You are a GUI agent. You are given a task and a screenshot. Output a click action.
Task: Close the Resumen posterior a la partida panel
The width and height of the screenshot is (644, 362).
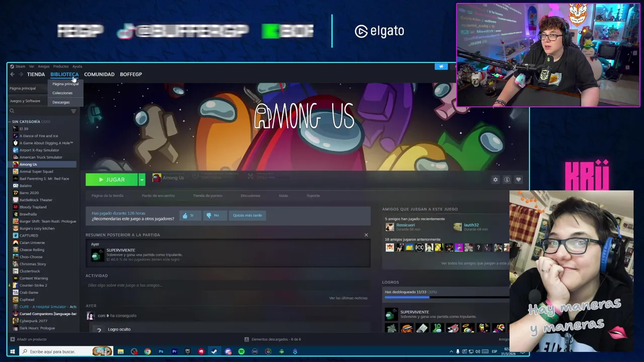(x=366, y=235)
